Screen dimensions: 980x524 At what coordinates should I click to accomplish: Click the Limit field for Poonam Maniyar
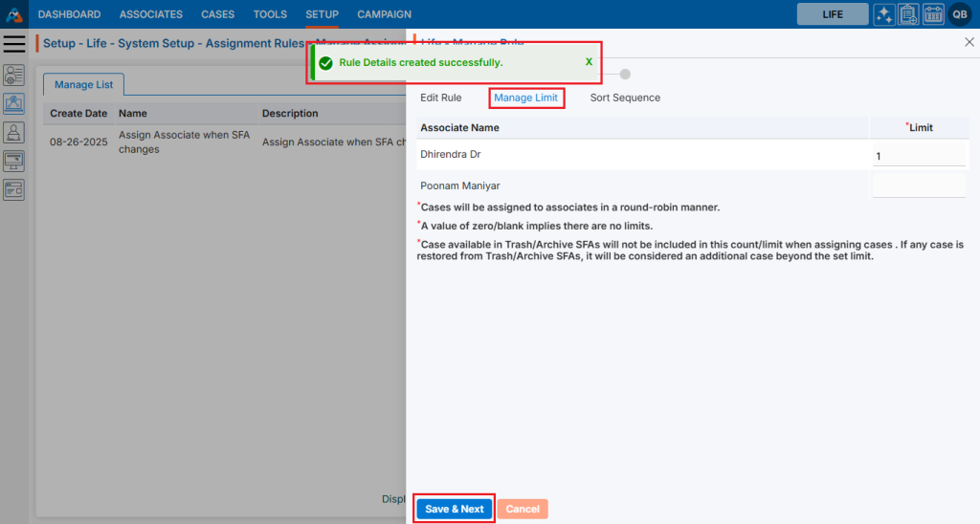coord(918,186)
